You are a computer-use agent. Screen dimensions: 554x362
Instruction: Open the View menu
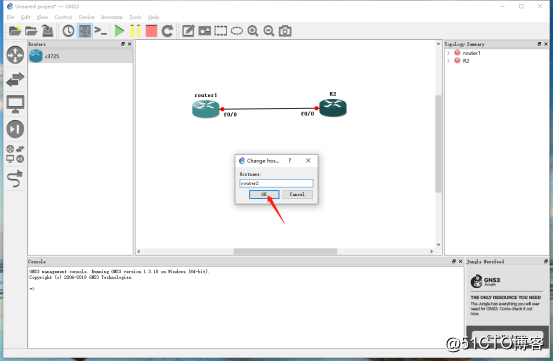point(42,17)
